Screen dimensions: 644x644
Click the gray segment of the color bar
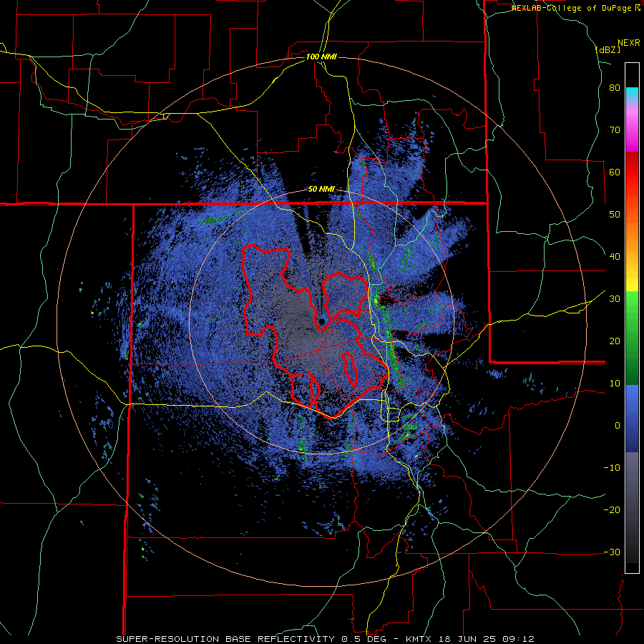632,507
